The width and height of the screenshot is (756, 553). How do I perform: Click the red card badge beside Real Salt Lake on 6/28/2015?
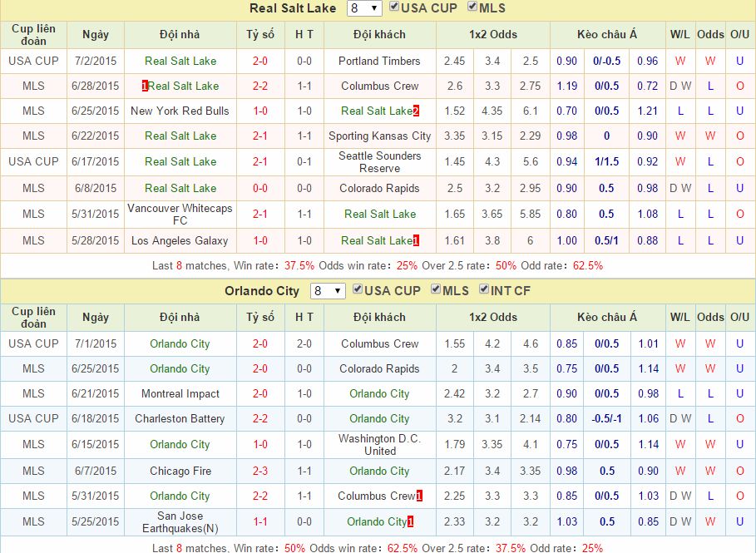(x=145, y=86)
